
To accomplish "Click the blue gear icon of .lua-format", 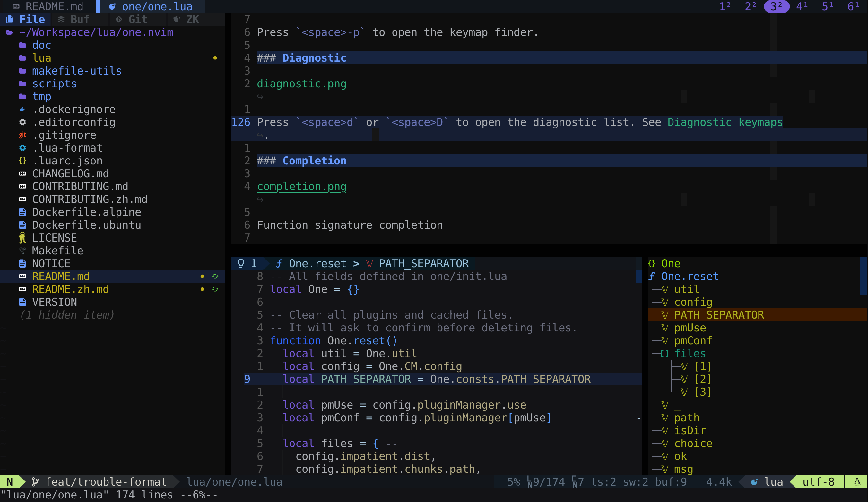I will coord(22,148).
